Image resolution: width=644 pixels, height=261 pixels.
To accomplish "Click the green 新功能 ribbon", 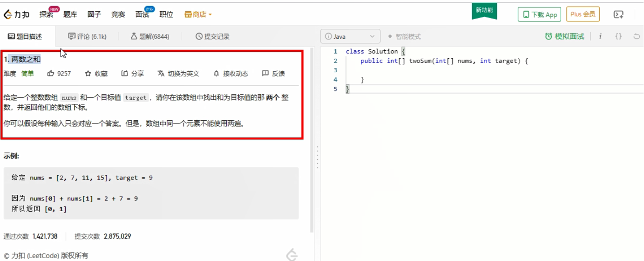I will [484, 11].
